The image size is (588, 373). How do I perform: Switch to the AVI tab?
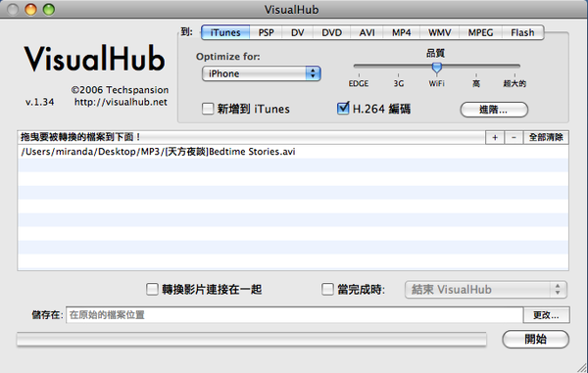tap(367, 32)
